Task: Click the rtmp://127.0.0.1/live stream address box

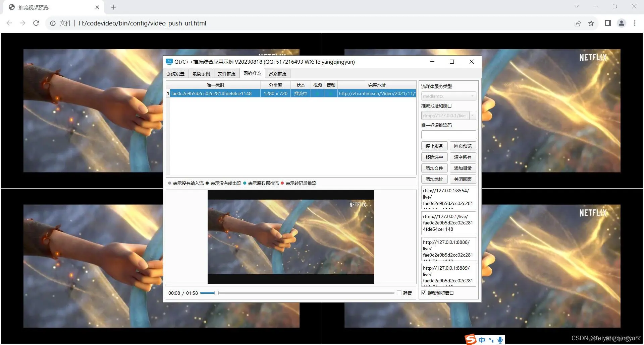Action: [x=448, y=223]
